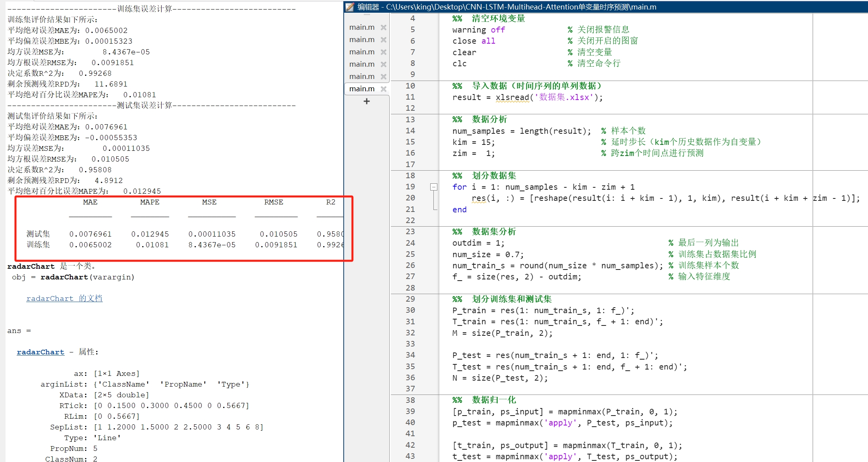Image resolution: width=868 pixels, height=462 pixels.
Task: Switch to the first main.m tab
Action: (x=362, y=27)
